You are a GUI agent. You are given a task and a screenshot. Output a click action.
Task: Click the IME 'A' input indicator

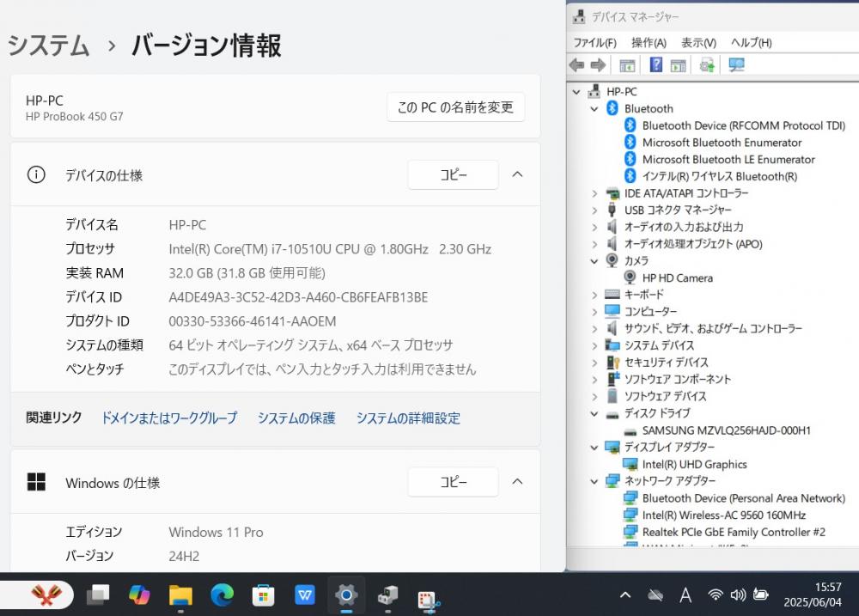[685, 595]
